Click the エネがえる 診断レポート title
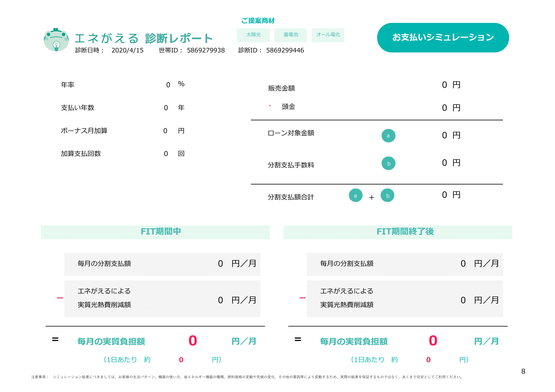555x392 pixels. 144,38
